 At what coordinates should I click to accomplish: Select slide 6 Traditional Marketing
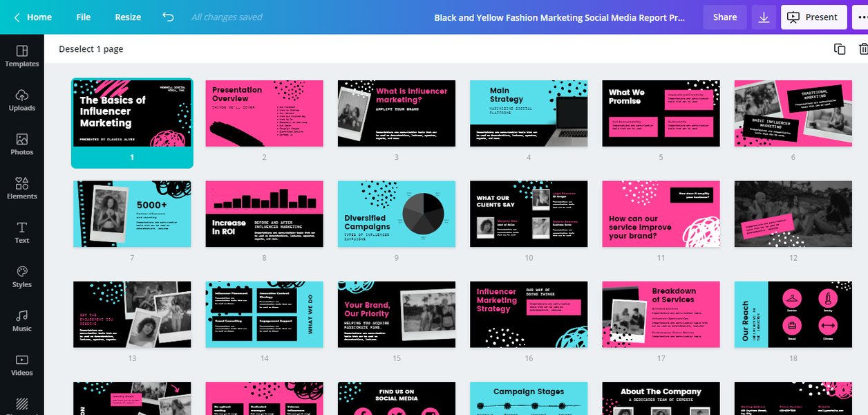pos(793,113)
